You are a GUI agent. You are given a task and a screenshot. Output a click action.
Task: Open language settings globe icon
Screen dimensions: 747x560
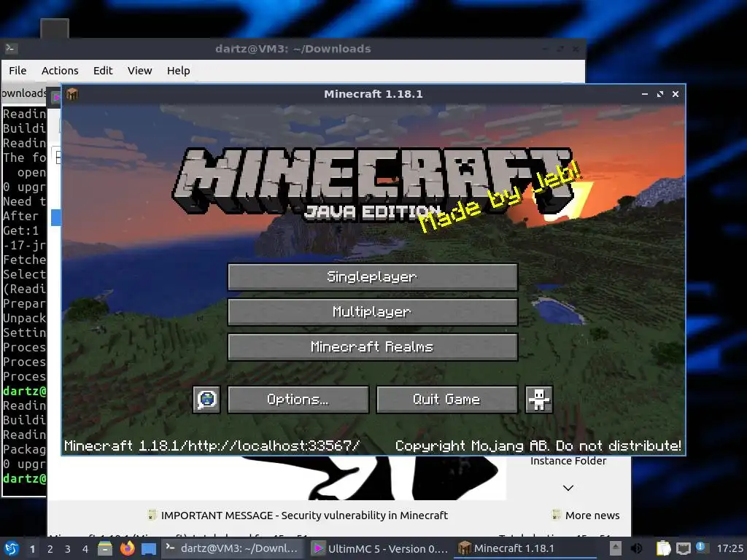(206, 399)
